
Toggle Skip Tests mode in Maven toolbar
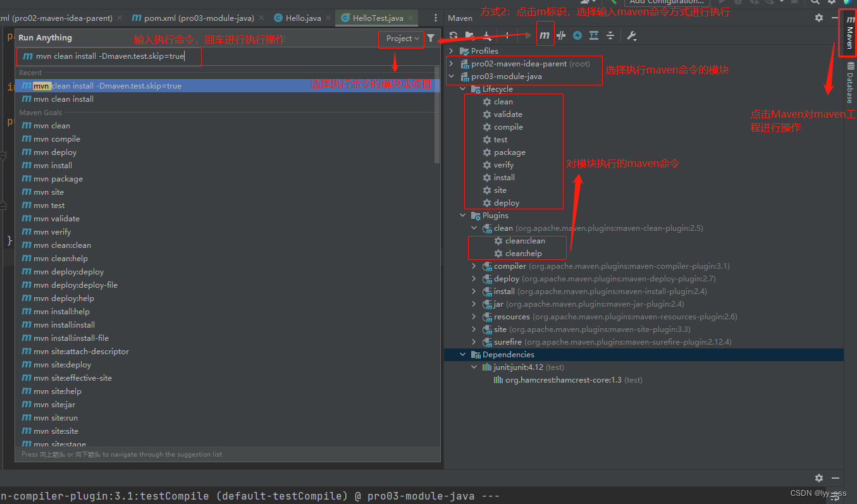(577, 35)
